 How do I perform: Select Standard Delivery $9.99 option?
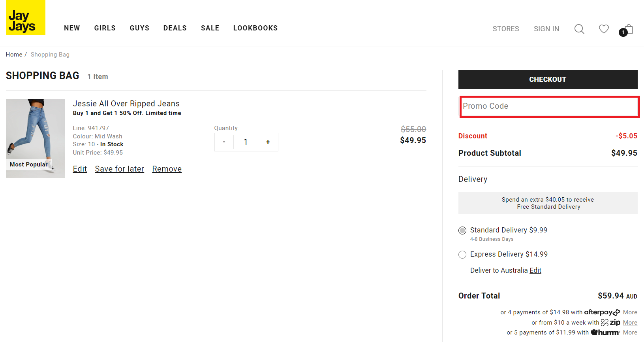click(462, 231)
